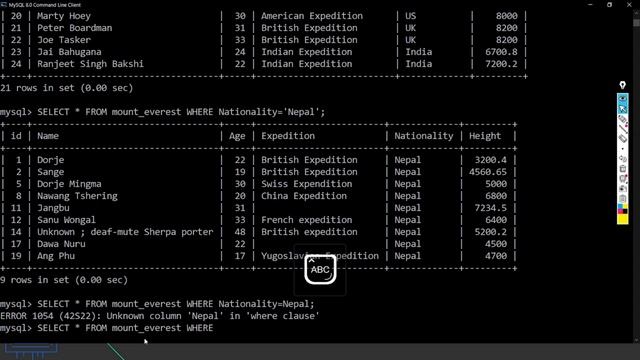
Task: Click the vertical scrollbar thumb of the console
Action: click(636, 22)
